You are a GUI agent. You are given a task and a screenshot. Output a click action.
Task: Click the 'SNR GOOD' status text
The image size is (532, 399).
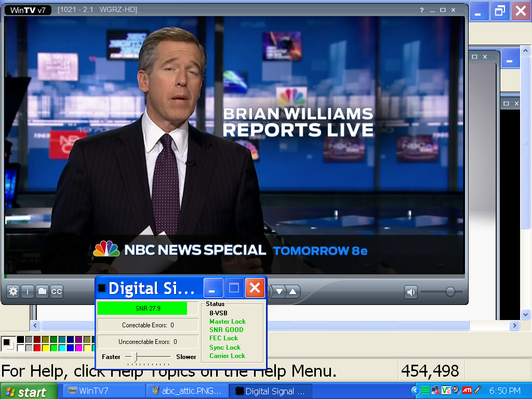point(227,329)
